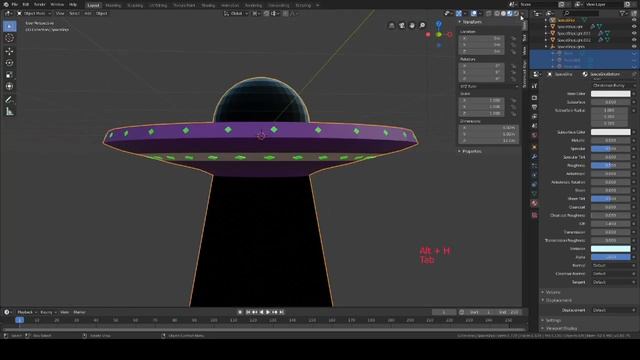Adjust the Roughness slider
The height and width of the screenshot is (360, 640).
[x=611, y=165]
